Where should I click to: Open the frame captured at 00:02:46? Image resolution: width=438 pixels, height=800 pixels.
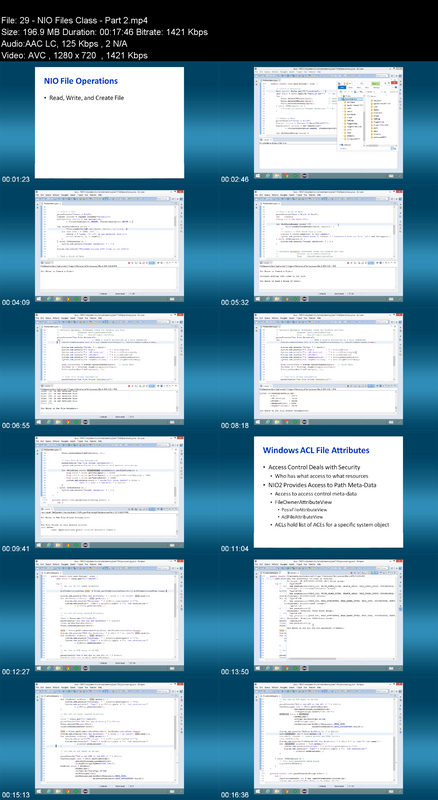coord(329,122)
